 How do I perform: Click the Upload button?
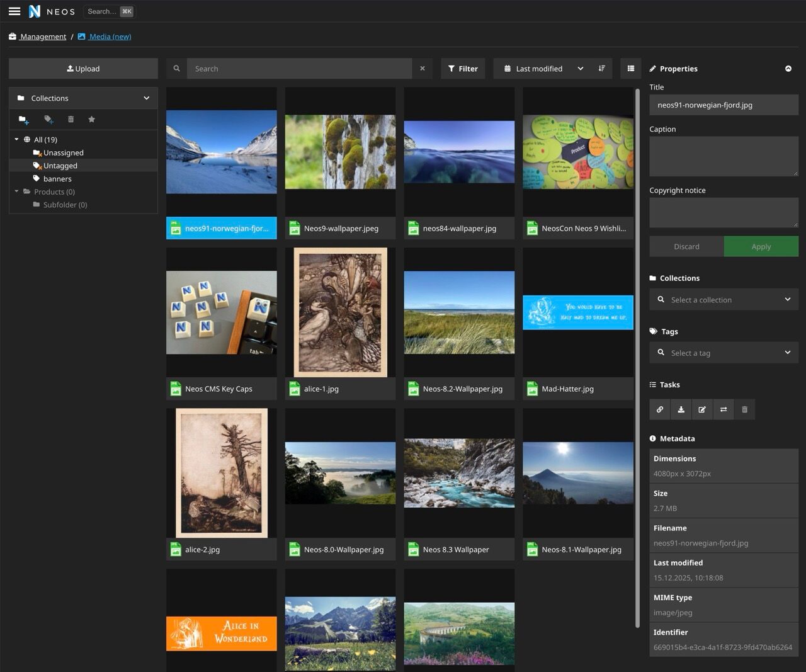[x=83, y=69]
